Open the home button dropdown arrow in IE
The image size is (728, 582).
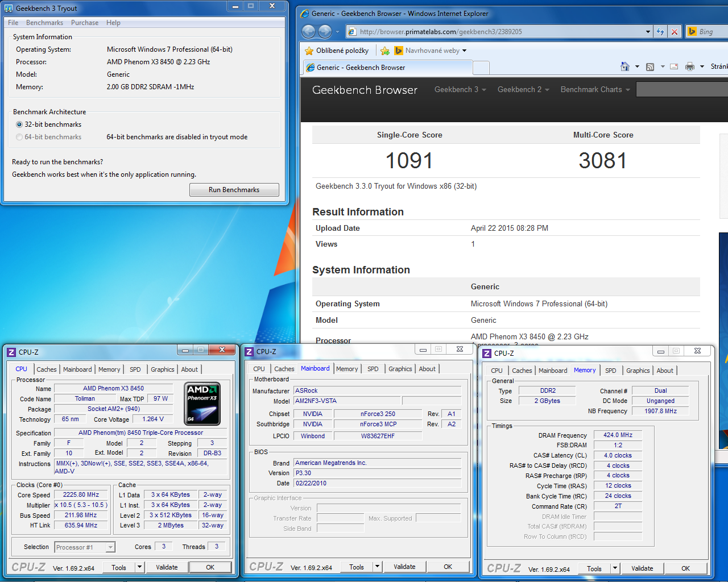pos(637,66)
